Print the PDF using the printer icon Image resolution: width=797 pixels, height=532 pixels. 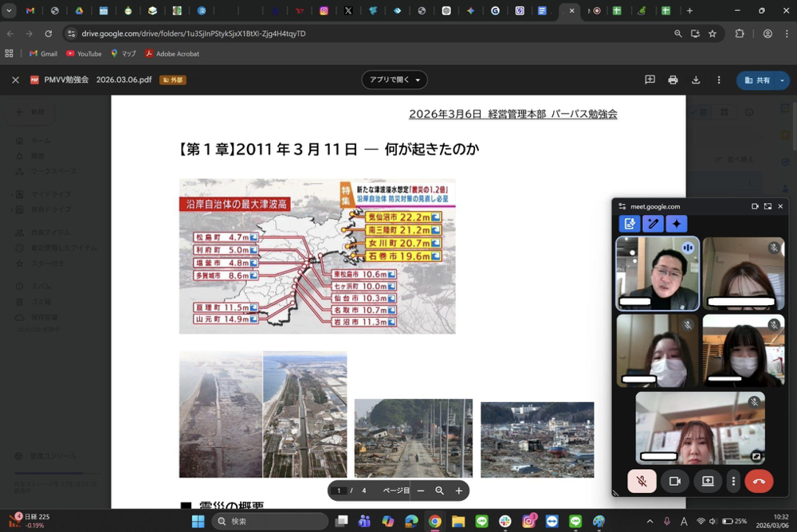[673, 80]
